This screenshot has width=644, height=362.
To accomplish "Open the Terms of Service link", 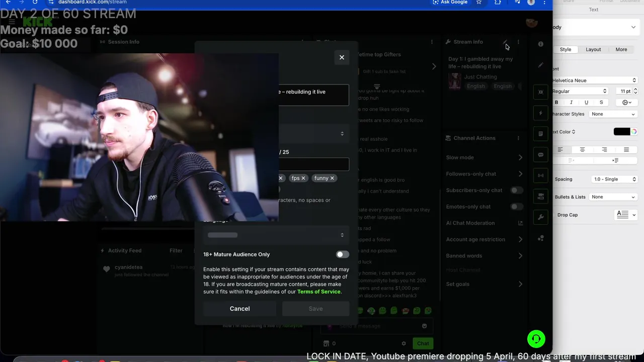I will coord(319,292).
